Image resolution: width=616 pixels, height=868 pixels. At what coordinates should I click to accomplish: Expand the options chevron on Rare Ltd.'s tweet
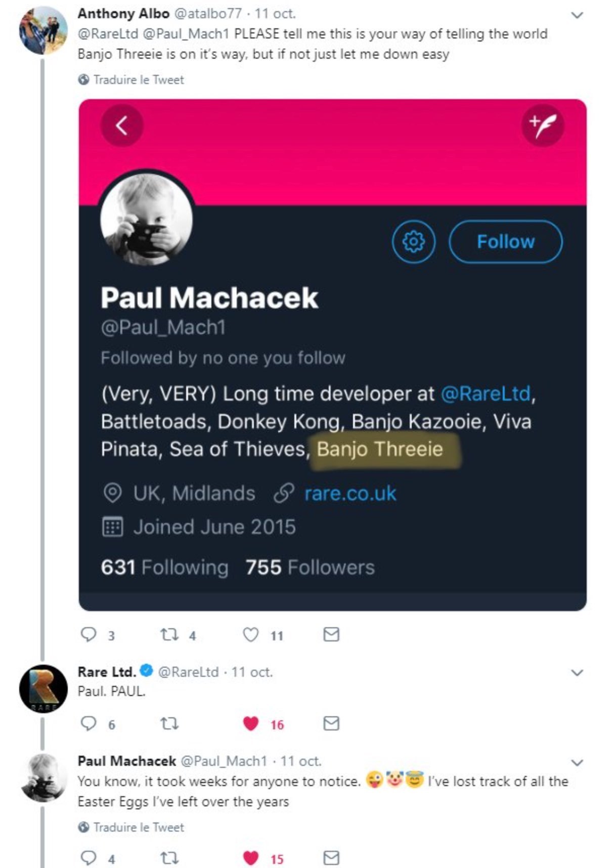[577, 673]
